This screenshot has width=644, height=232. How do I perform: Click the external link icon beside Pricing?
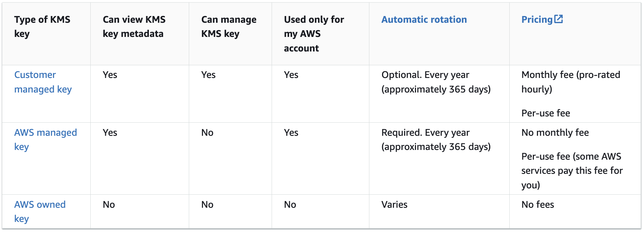tap(558, 19)
